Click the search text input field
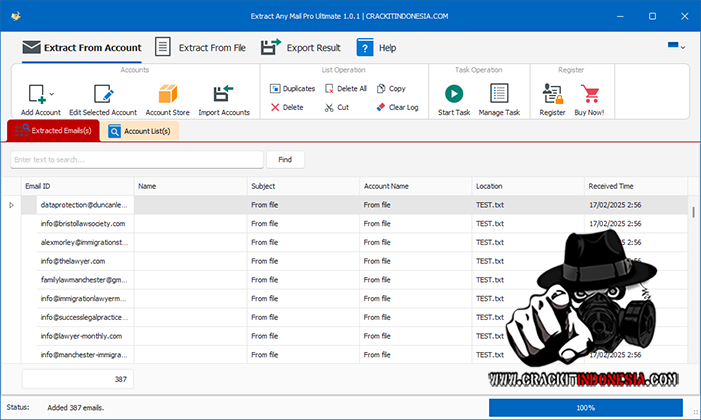701x420 pixels. [x=137, y=159]
